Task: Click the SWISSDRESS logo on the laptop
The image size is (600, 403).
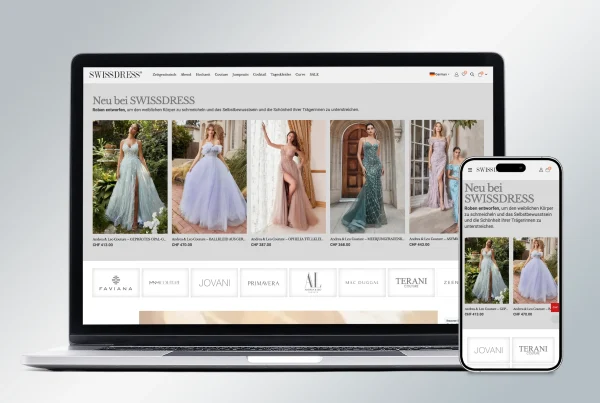Action: (x=115, y=75)
